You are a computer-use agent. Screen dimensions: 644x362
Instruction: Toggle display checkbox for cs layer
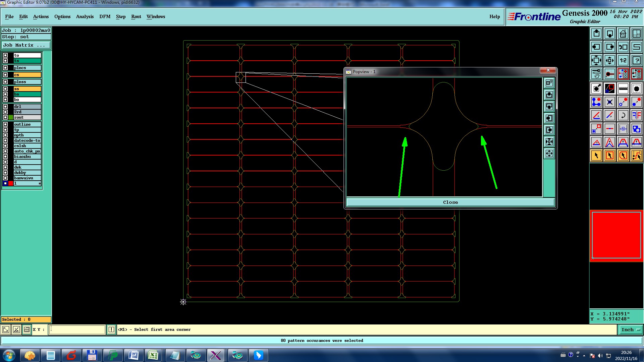click(x=5, y=75)
